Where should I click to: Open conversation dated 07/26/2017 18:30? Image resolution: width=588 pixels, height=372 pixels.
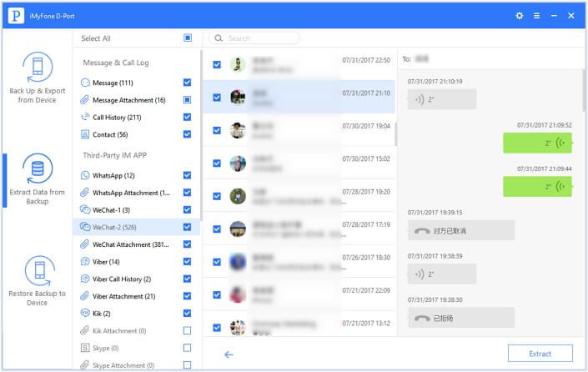tap(299, 262)
